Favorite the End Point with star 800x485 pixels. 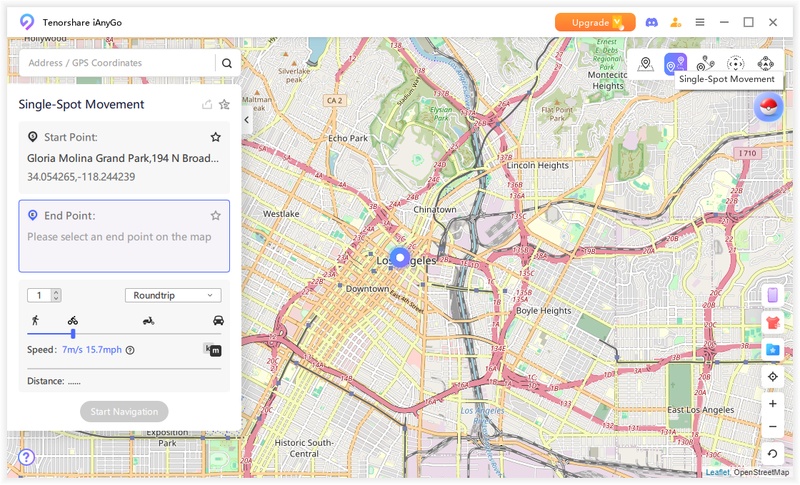tap(215, 215)
